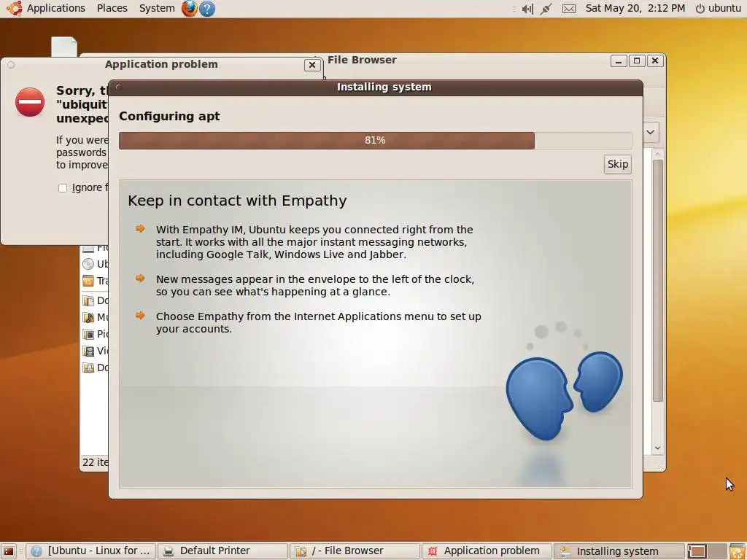Click the 22 items status bar text
The width and height of the screenshot is (747, 560).
pos(96,462)
